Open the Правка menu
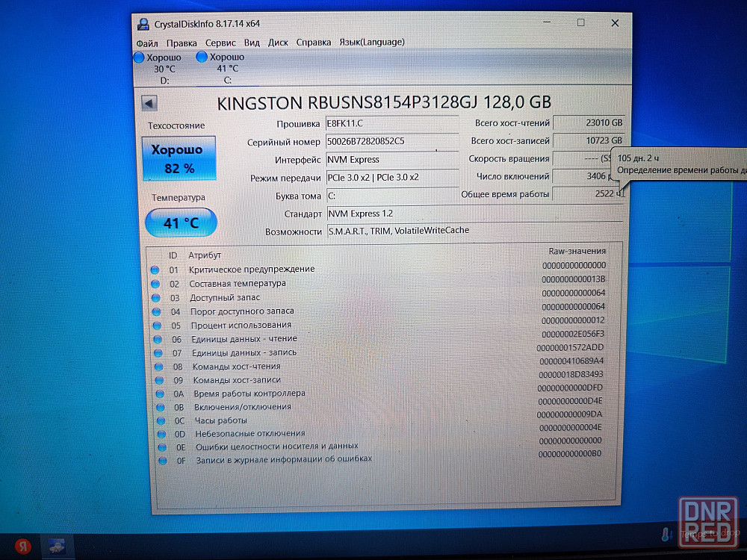The image size is (747, 560). click(x=182, y=43)
